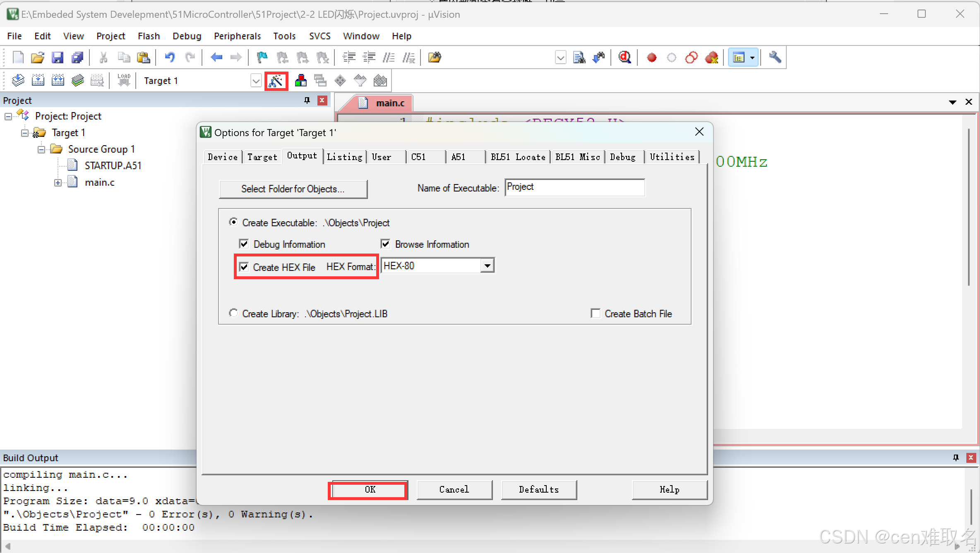Open the HEX Format dropdown
Screen dimensions: 980x553
488,266
